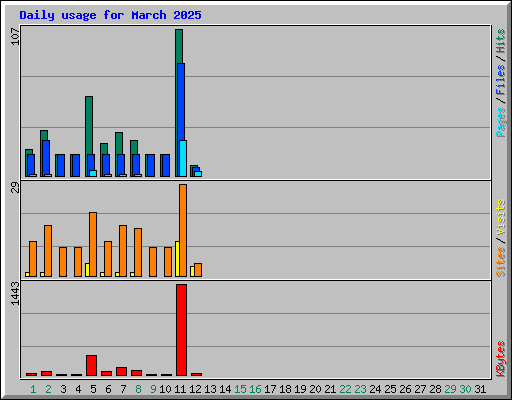Image resolution: width=512 pixels, height=400 pixels.
Task: Click the yellow visits bar for day 11
Action: click(177, 259)
